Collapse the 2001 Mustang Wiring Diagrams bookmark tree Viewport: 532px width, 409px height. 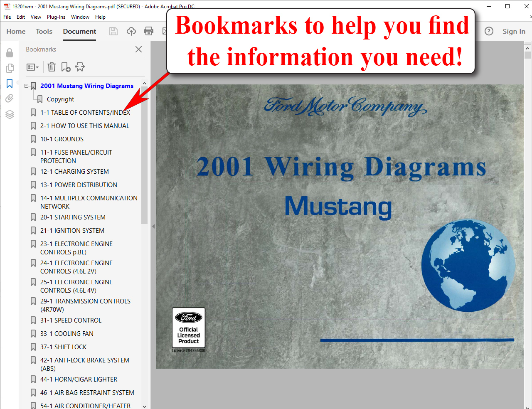tap(27, 86)
